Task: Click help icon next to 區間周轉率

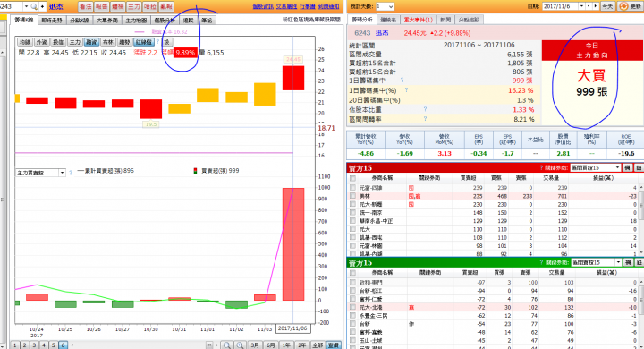Action: (425, 119)
